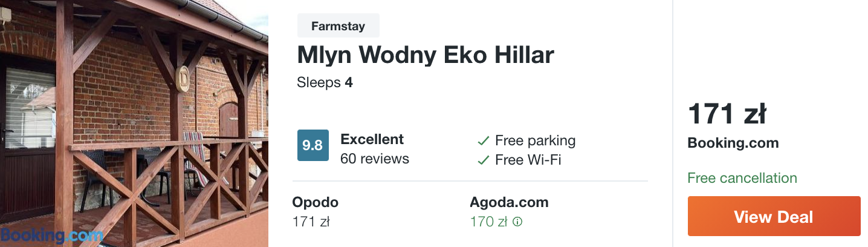
Task: Click the large 171 zł price
Action: click(x=727, y=114)
